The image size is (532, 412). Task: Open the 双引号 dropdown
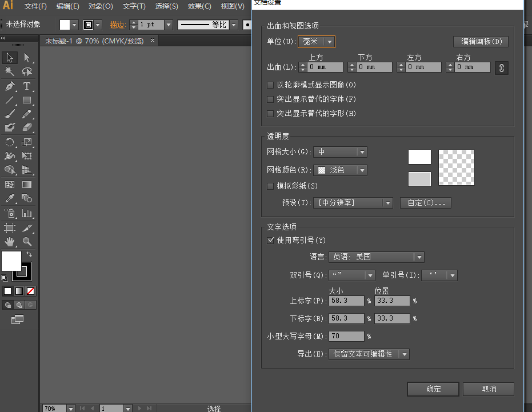[x=352, y=275]
